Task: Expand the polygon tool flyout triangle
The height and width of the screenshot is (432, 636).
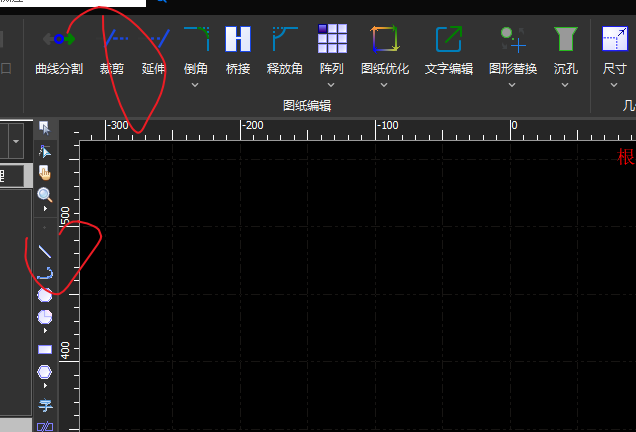Action: tap(45, 386)
